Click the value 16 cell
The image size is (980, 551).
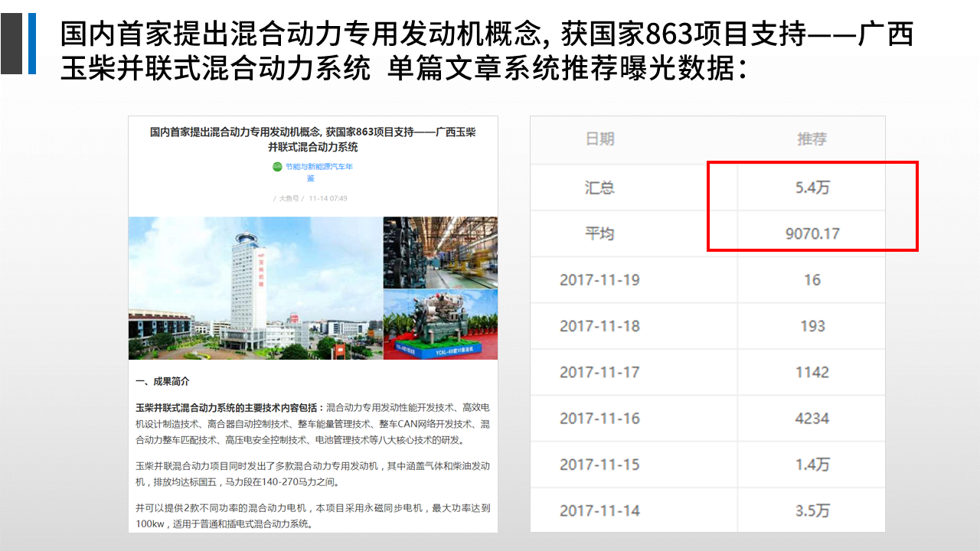coord(812,280)
